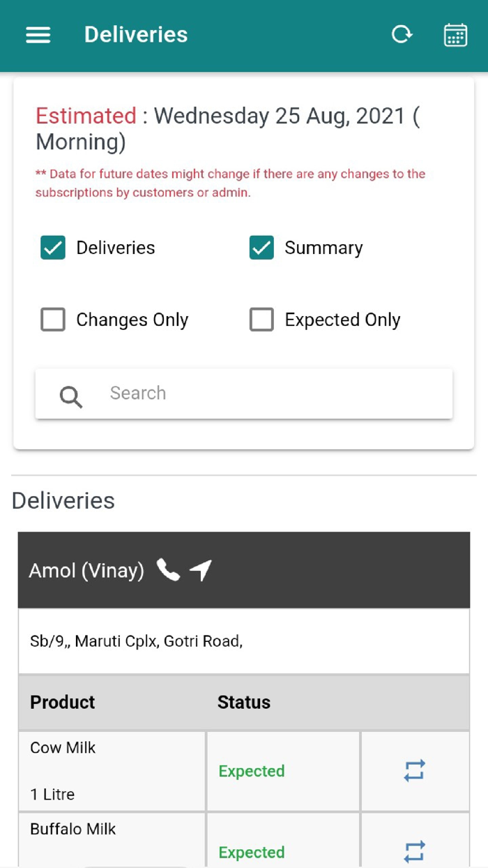Call Amol using the phone icon

(x=167, y=570)
